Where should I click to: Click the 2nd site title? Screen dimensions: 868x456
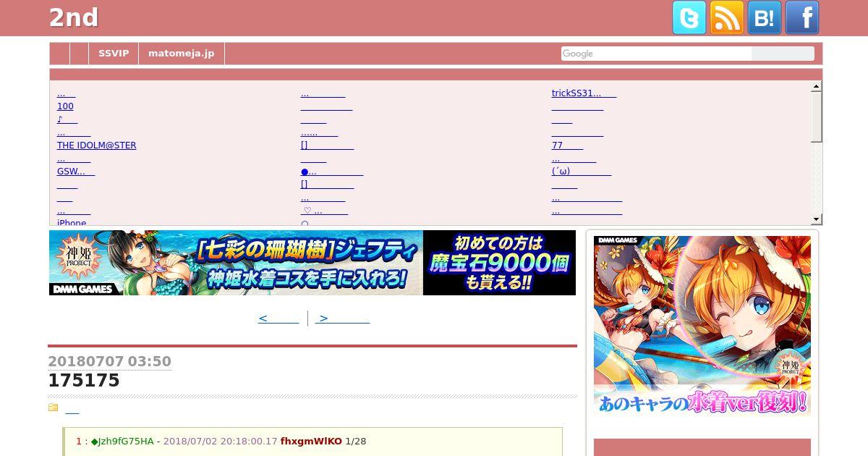pos(74,18)
